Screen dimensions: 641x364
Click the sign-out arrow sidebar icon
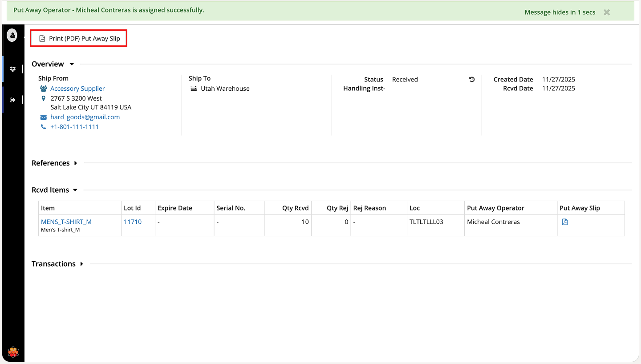12,100
